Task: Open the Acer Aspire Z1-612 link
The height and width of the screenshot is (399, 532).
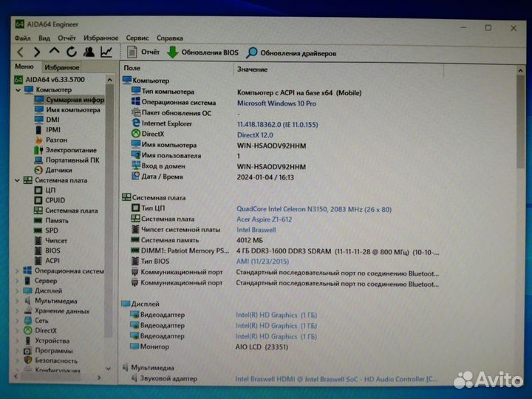Action: point(264,219)
